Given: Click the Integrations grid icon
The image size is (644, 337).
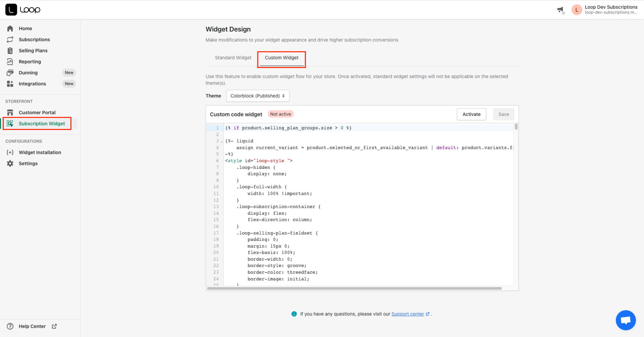Looking at the screenshot, I should click(x=10, y=84).
